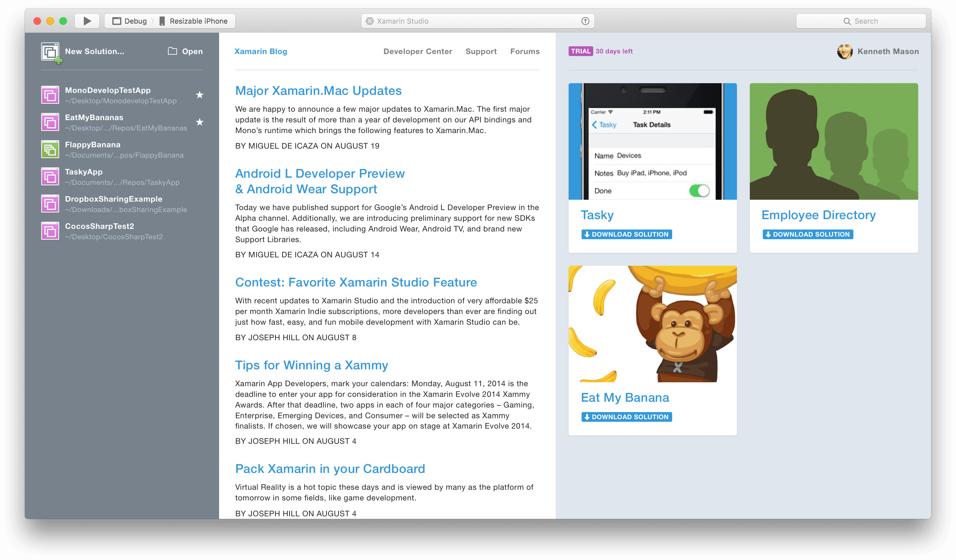Click the DropboxSharingExample project icon
This screenshot has width=956, height=560.
coord(49,203)
